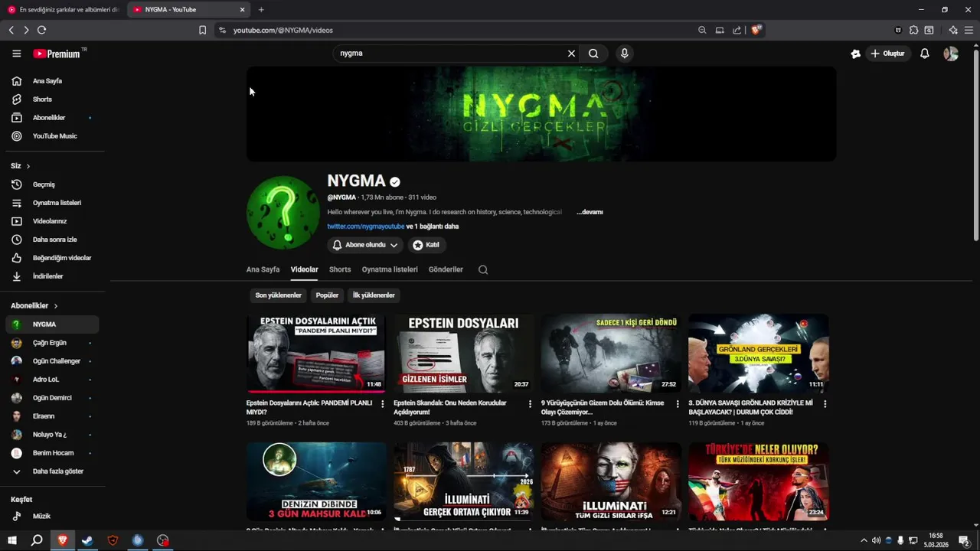Open the browser main menu icon
The width and height of the screenshot is (980, 551).
969,31
